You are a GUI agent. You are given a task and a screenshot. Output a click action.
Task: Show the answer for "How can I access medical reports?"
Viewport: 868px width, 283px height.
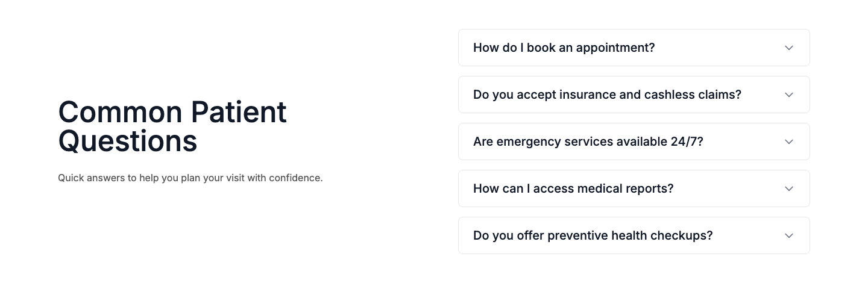(x=573, y=188)
